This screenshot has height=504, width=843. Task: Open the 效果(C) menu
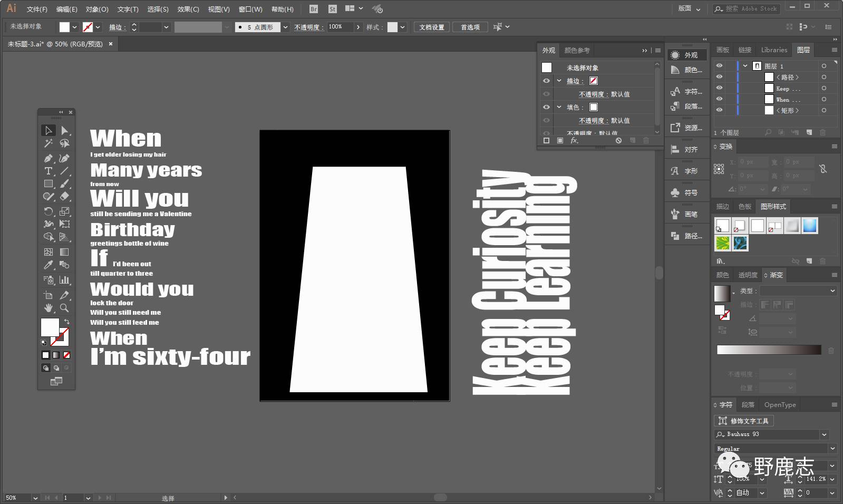click(188, 9)
